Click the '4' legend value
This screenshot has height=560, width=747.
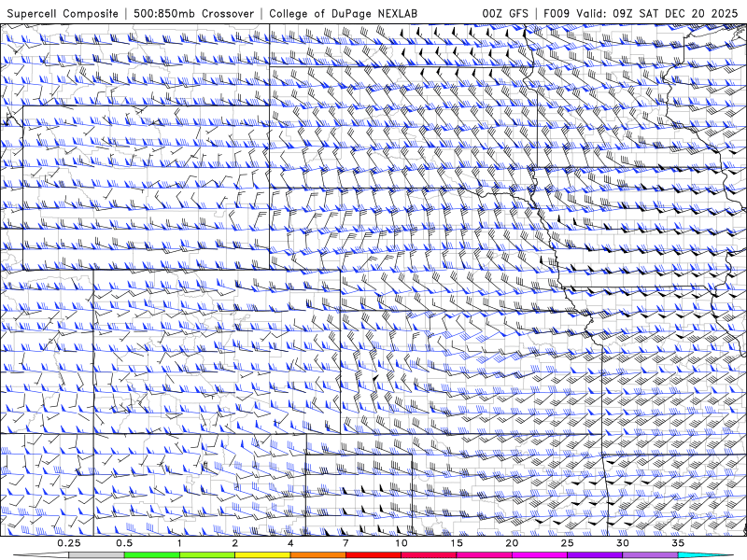click(290, 543)
